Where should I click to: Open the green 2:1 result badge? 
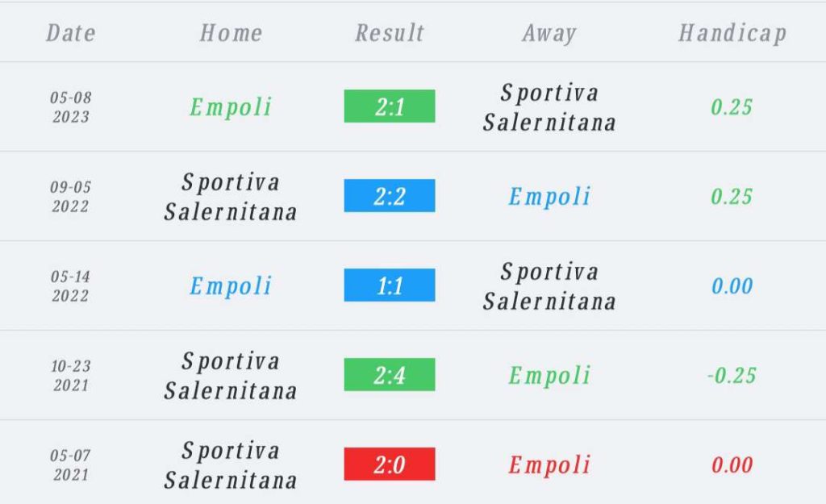coord(390,106)
